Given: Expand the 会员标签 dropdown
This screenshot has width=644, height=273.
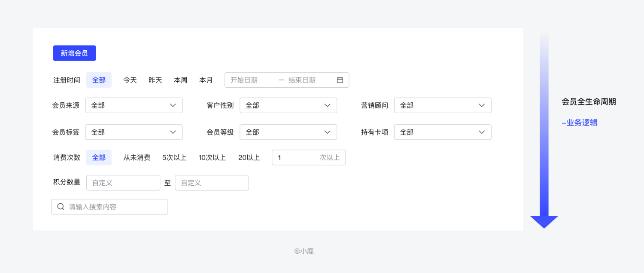Looking at the screenshot, I should coord(134,132).
